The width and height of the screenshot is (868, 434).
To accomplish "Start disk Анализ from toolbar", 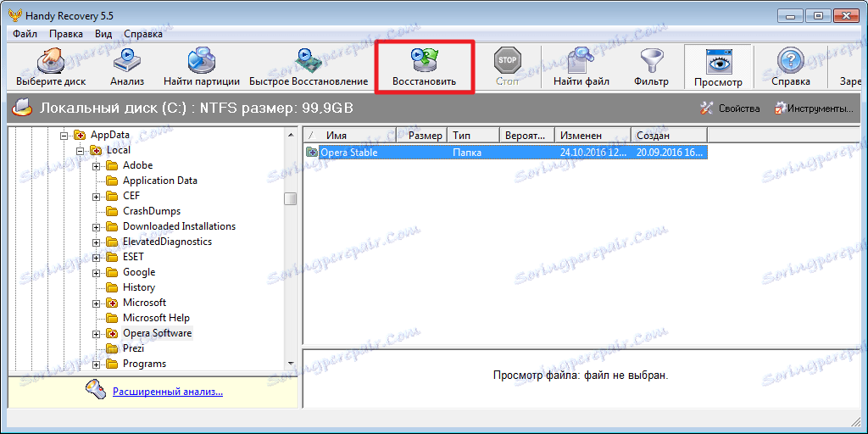I will (127, 68).
